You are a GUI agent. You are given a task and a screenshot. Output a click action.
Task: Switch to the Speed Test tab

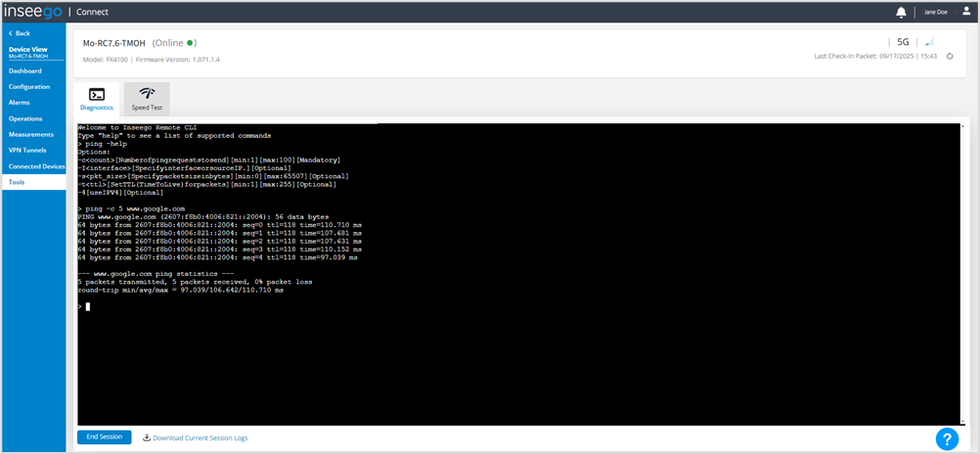point(147,100)
